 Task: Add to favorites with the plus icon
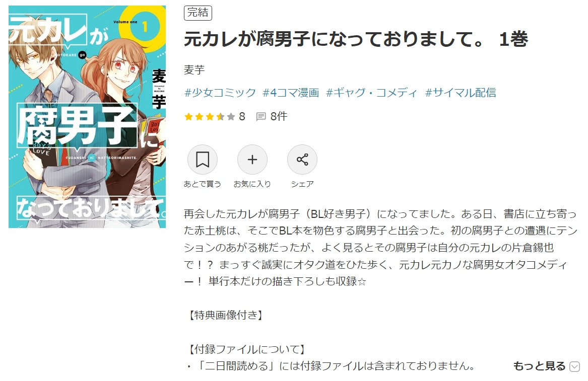252,160
